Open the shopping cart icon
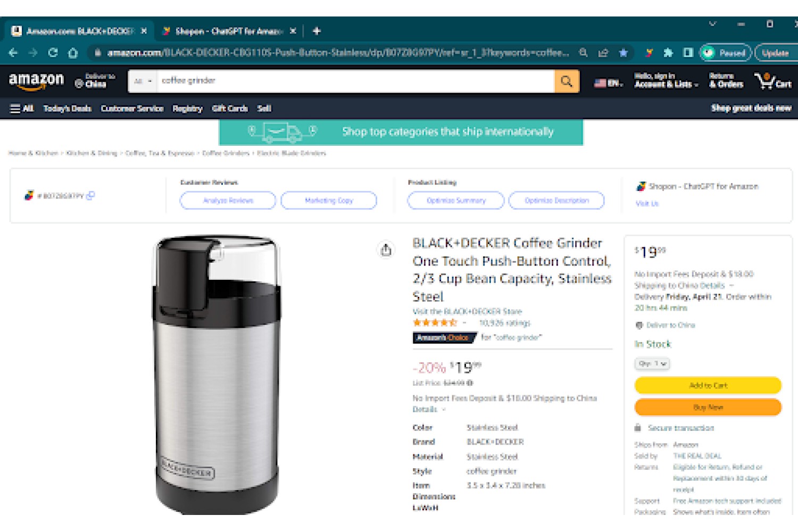 (x=773, y=81)
